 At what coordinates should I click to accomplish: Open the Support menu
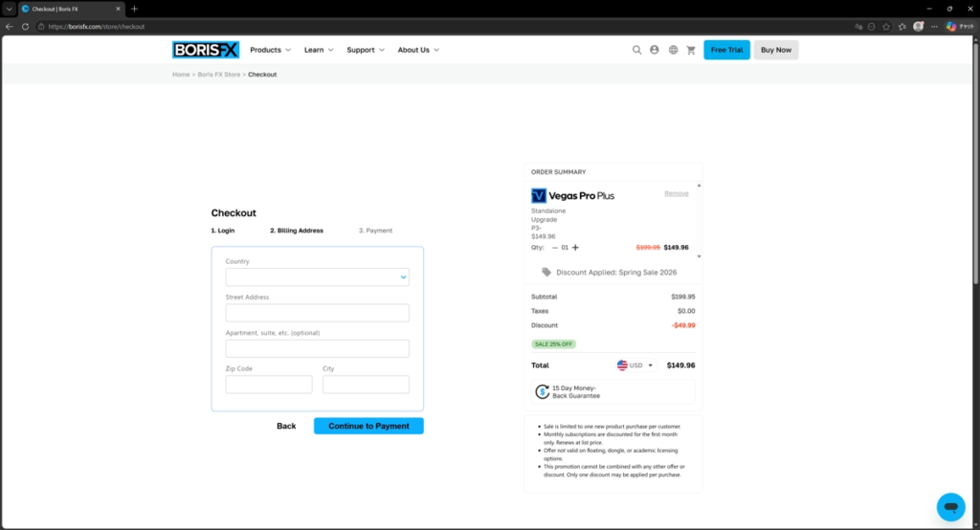(x=365, y=50)
